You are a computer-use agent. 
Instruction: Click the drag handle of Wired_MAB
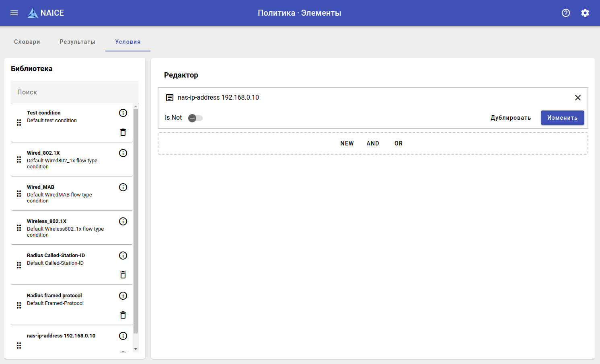pos(19,194)
